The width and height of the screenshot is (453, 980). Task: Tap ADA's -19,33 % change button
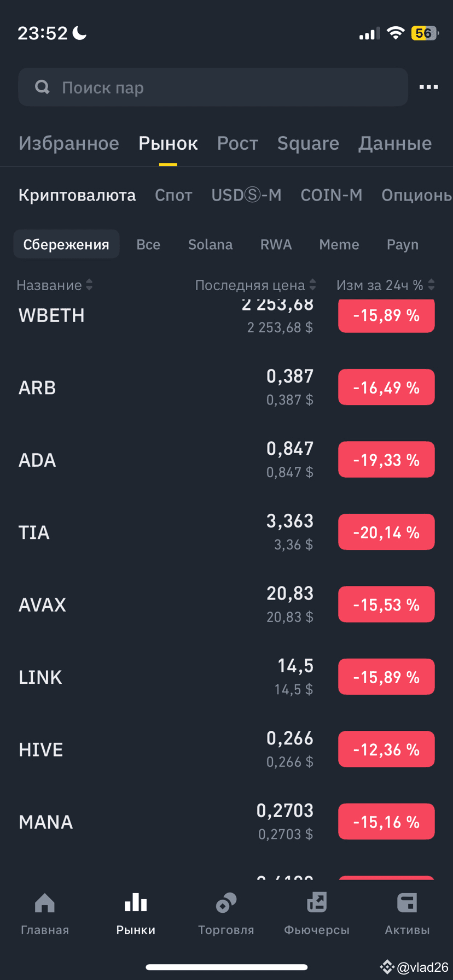[x=386, y=460]
